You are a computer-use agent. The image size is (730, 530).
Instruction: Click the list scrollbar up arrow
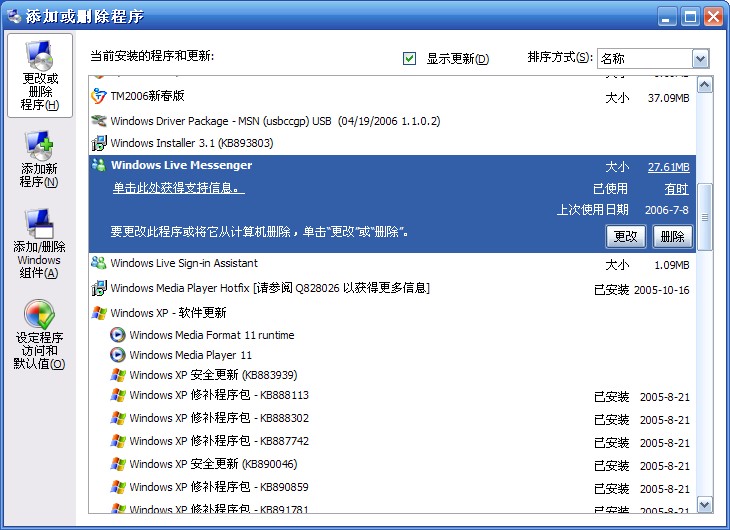point(704,85)
